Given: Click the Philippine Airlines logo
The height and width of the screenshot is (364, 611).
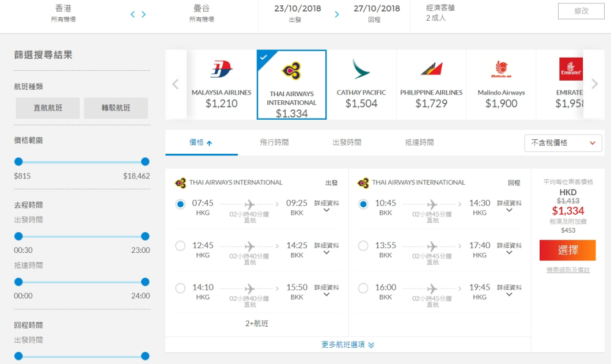Looking at the screenshot, I should (x=431, y=69).
